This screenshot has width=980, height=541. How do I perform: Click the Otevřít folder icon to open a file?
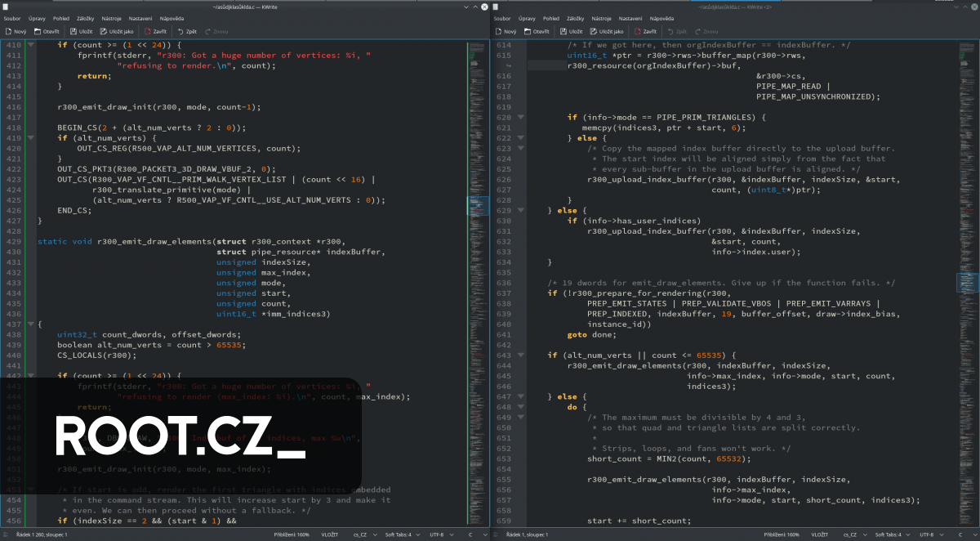coord(47,31)
